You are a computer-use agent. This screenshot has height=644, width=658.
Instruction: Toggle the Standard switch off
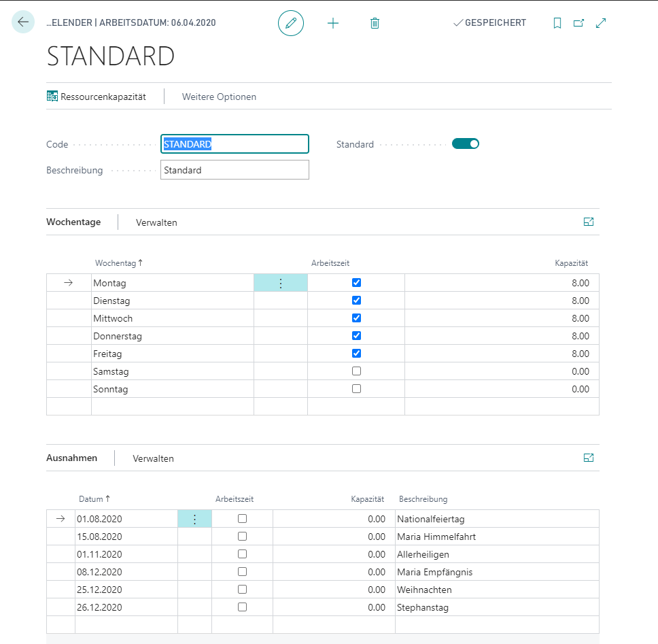coord(466,144)
